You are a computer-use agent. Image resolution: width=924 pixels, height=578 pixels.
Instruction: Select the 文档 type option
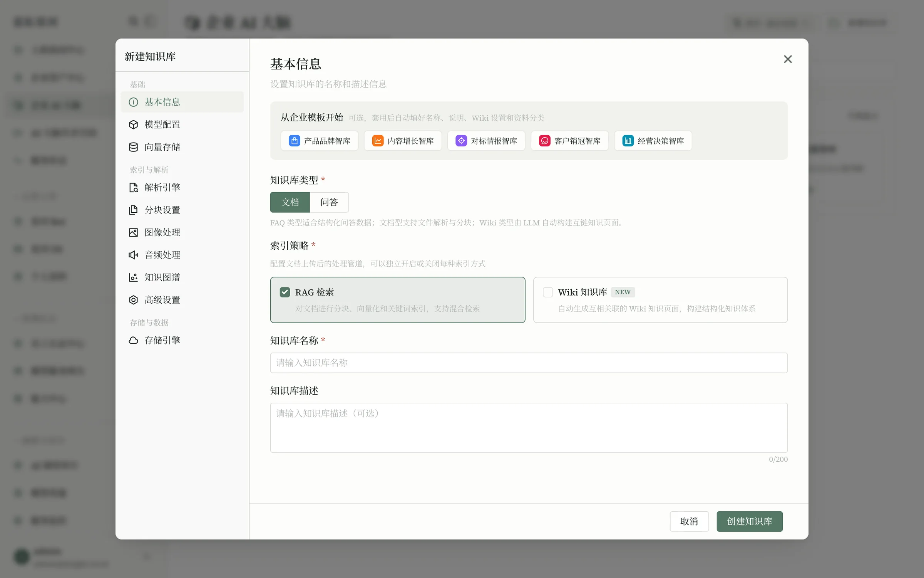pyautogui.click(x=290, y=202)
